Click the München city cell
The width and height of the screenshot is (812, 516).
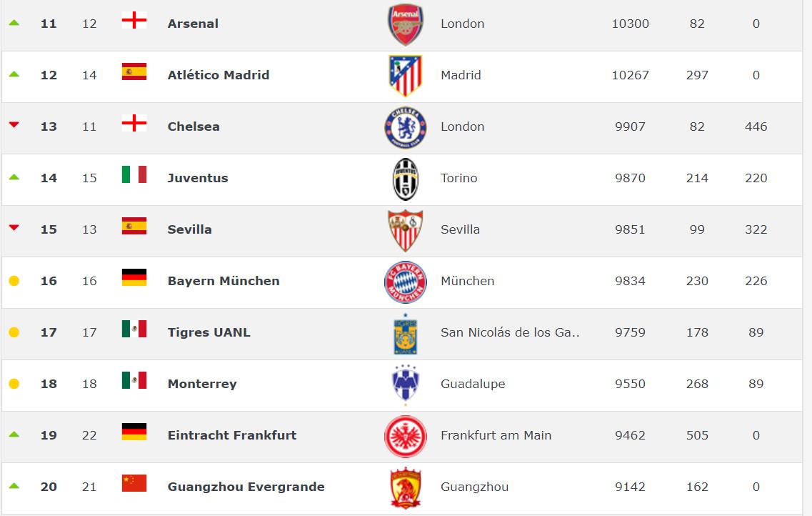(x=468, y=281)
